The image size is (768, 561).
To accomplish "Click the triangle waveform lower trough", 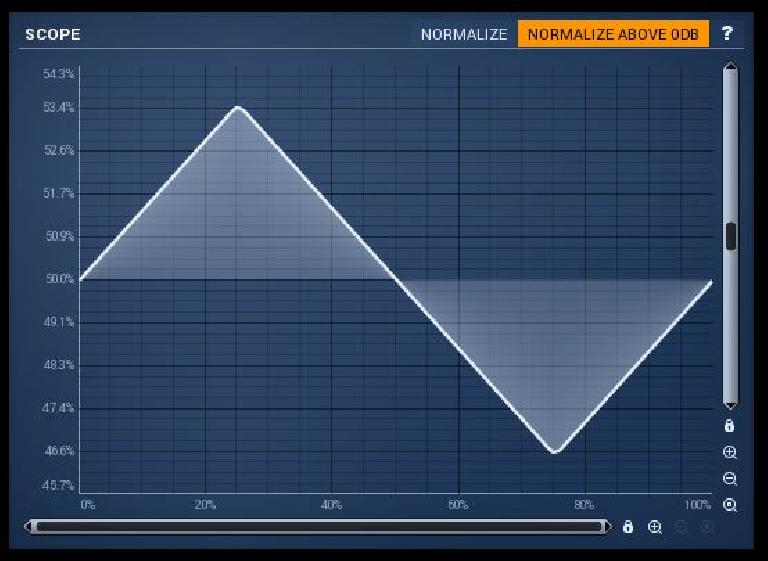I will (x=554, y=451).
